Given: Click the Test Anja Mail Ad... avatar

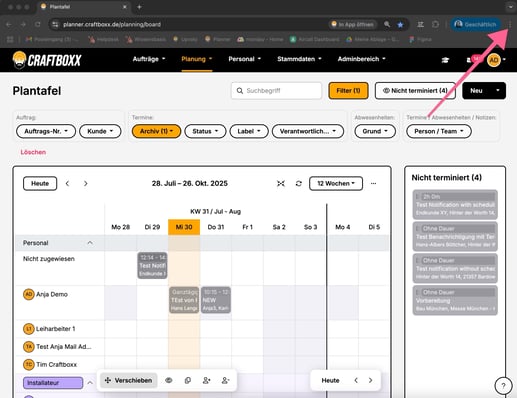Looking at the screenshot, I should 29,347.
